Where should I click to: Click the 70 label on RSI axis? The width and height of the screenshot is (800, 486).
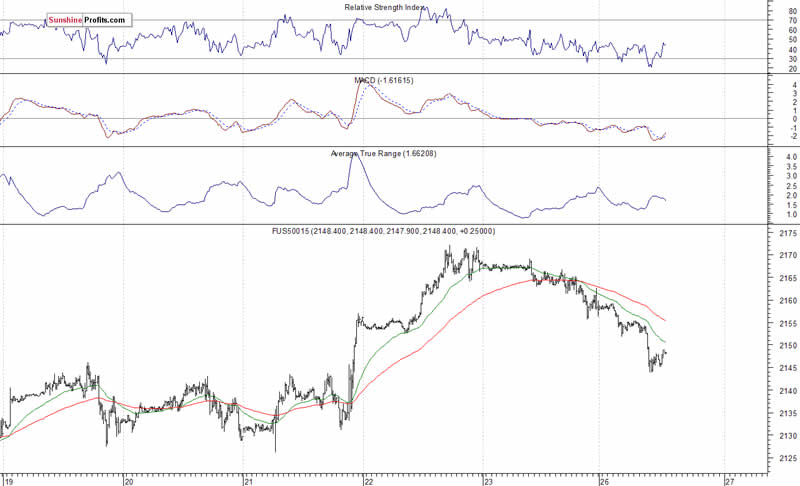(x=793, y=20)
